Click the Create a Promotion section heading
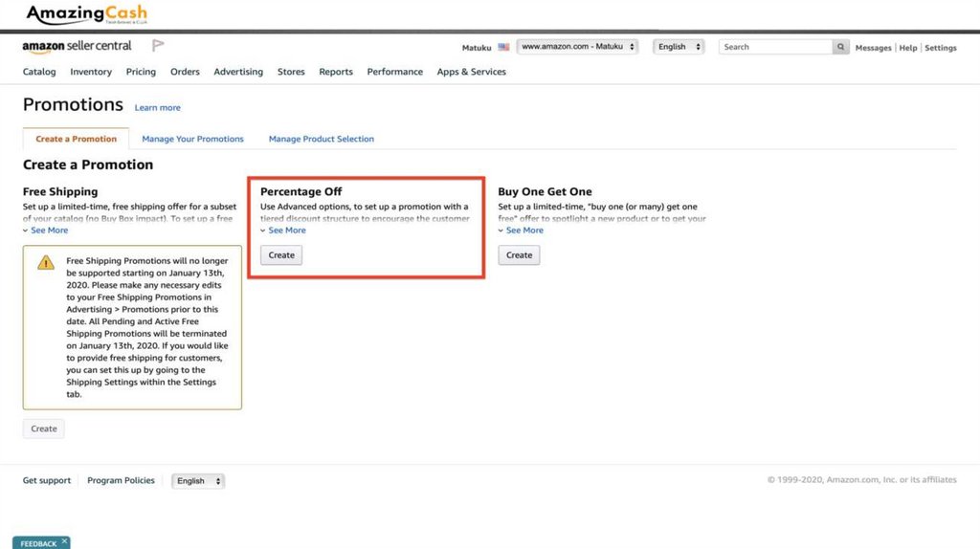 pos(88,165)
